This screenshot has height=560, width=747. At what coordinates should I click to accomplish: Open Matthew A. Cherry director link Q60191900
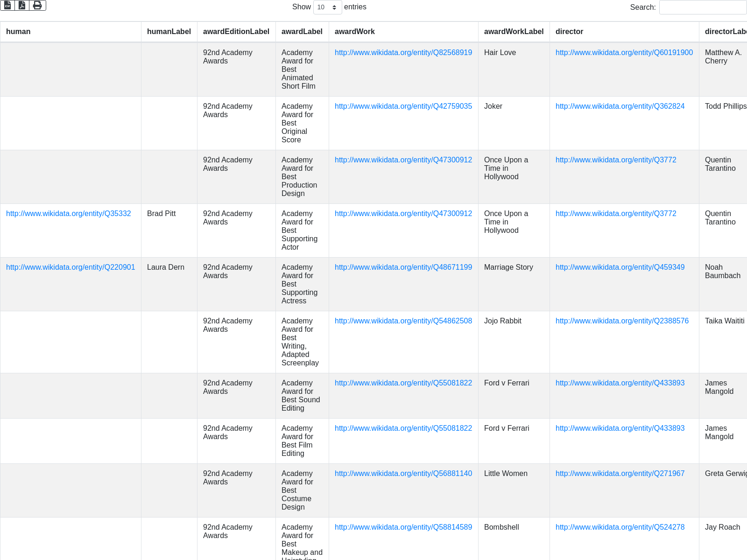click(624, 53)
